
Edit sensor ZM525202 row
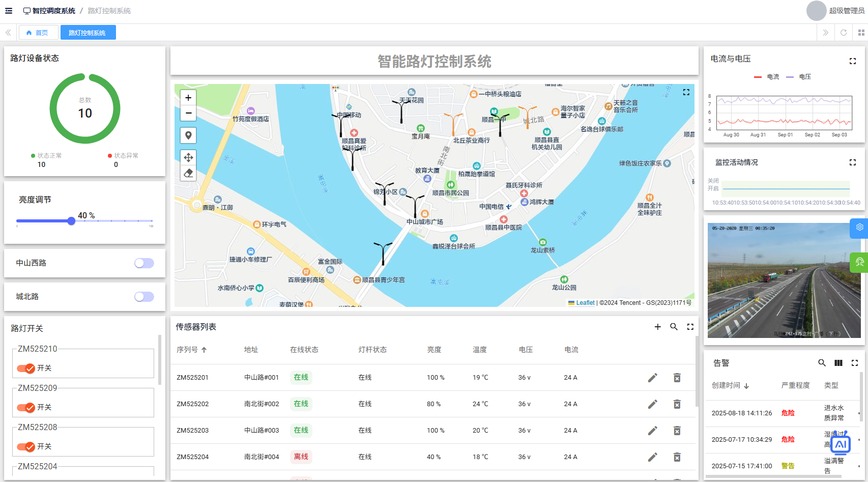tap(653, 404)
